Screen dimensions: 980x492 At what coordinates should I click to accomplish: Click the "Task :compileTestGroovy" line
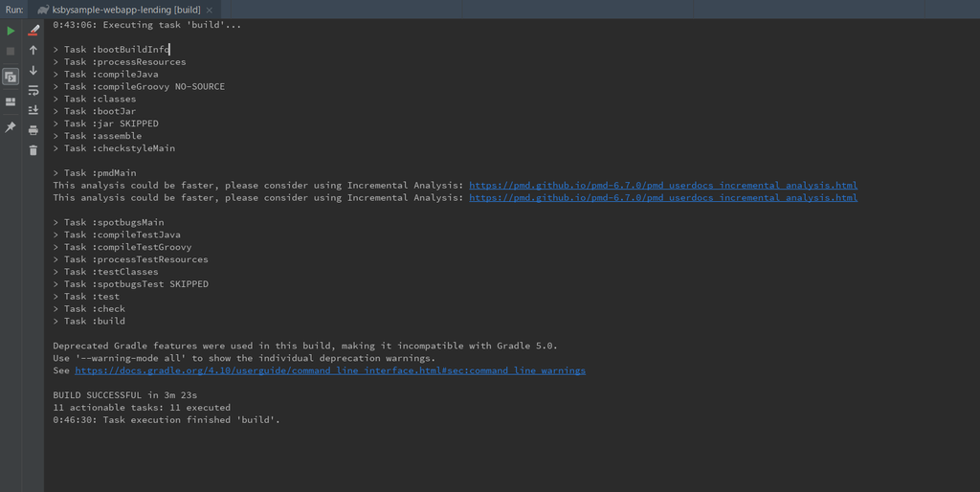(122, 247)
